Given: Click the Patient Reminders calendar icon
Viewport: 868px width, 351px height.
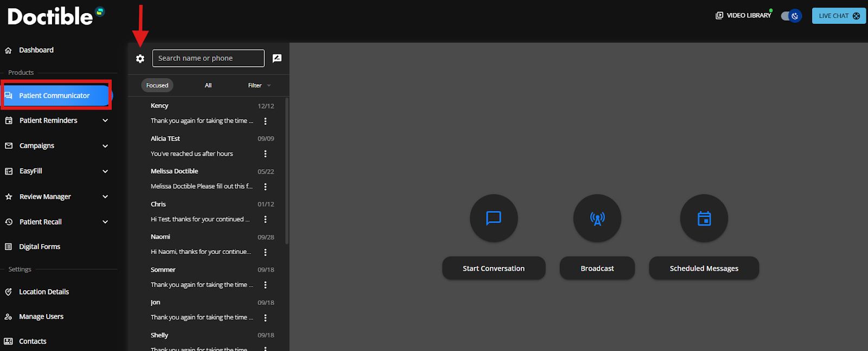Looking at the screenshot, I should 9,120.
